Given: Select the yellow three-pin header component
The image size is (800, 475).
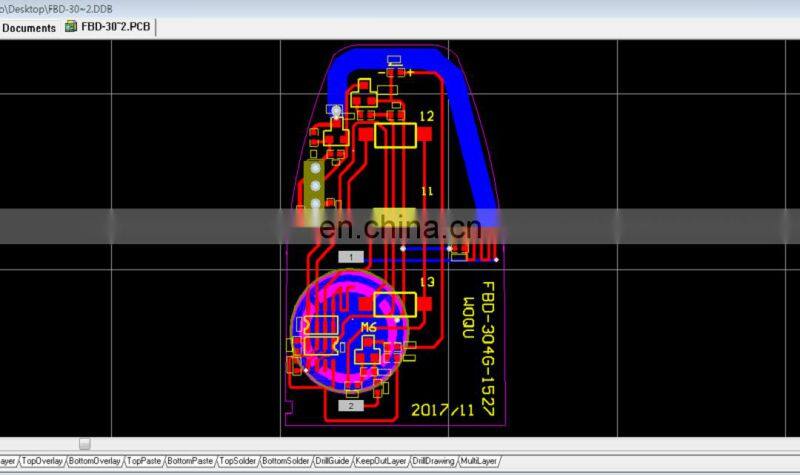Looking at the screenshot, I should pyautogui.click(x=316, y=187).
